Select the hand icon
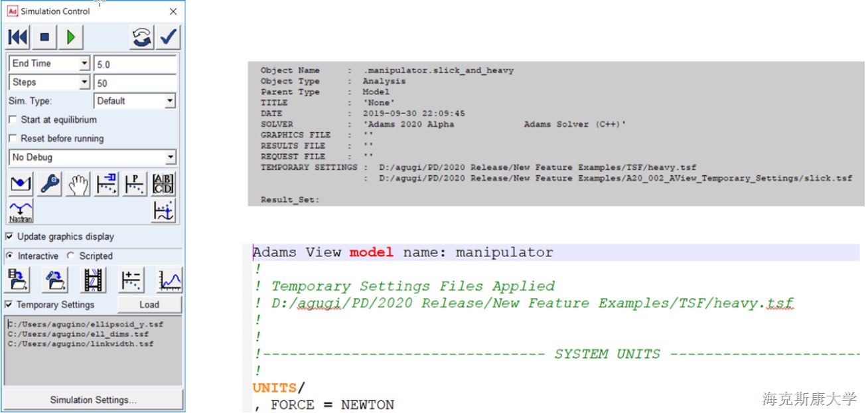Image resolution: width=868 pixels, height=413 pixels. coord(79,185)
